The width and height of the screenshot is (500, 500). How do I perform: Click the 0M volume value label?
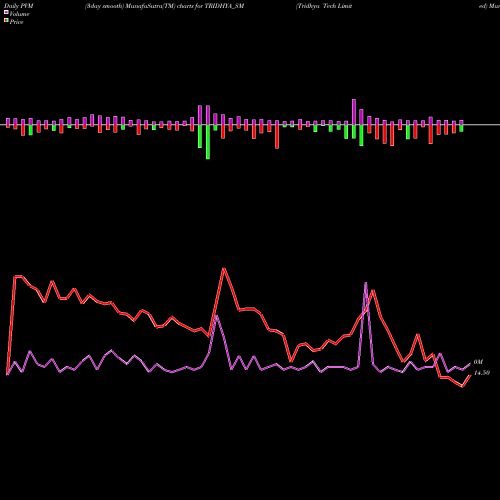(478, 362)
